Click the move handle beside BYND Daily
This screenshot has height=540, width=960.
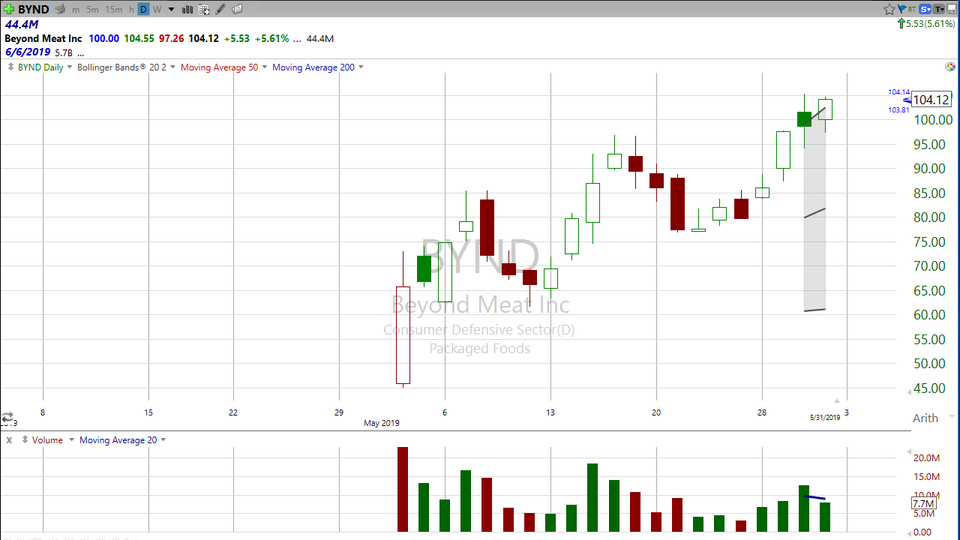pos(10,67)
